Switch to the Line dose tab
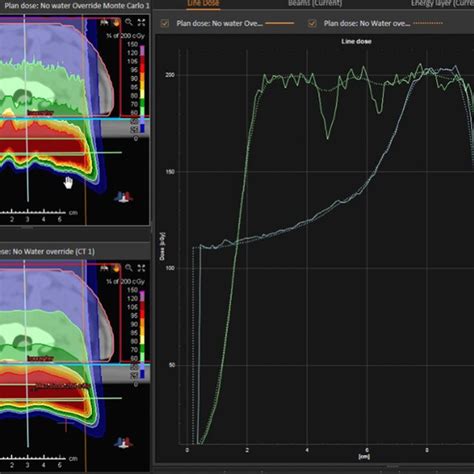The image size is (474, 474). 203,3
